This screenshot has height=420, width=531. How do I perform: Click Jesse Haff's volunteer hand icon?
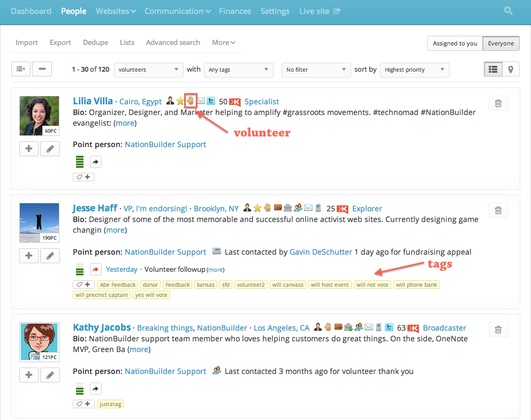coord(268,208)
